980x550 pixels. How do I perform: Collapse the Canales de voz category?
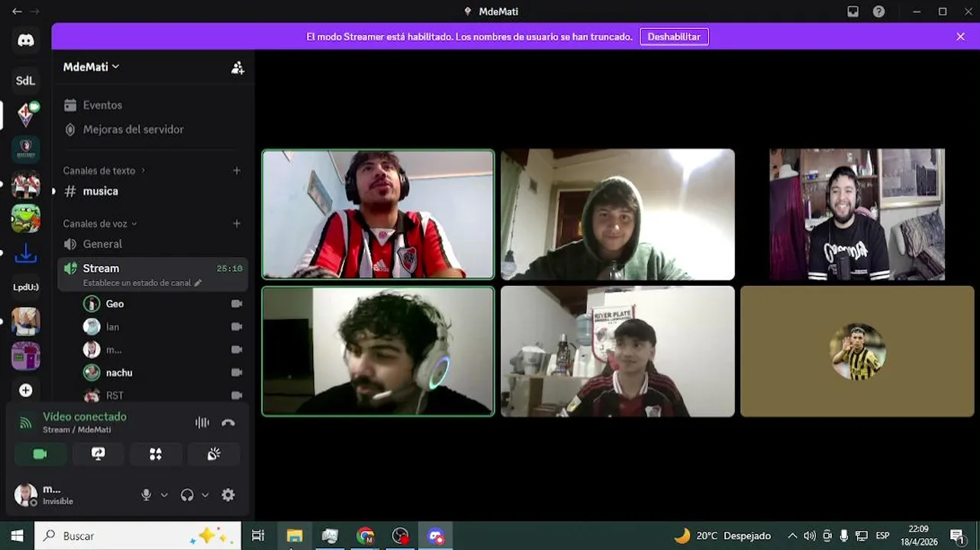point(100,224)
